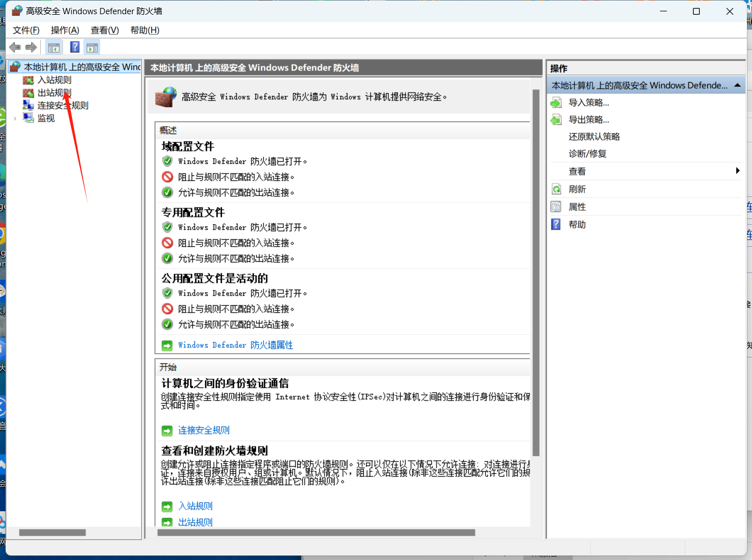Select the root 本地计算机 tree node

point(82,67)
